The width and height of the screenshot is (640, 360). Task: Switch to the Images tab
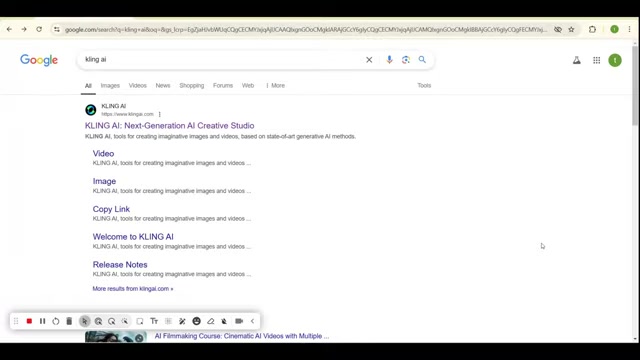[x=110, y=85]
